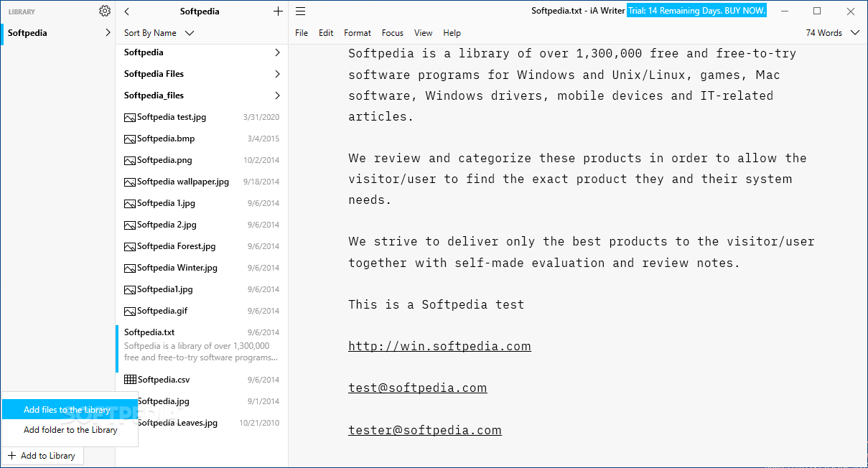Follow the http://win.softpedia.com link
Viewport: 868px width, 468px height.
coord(439,346)
